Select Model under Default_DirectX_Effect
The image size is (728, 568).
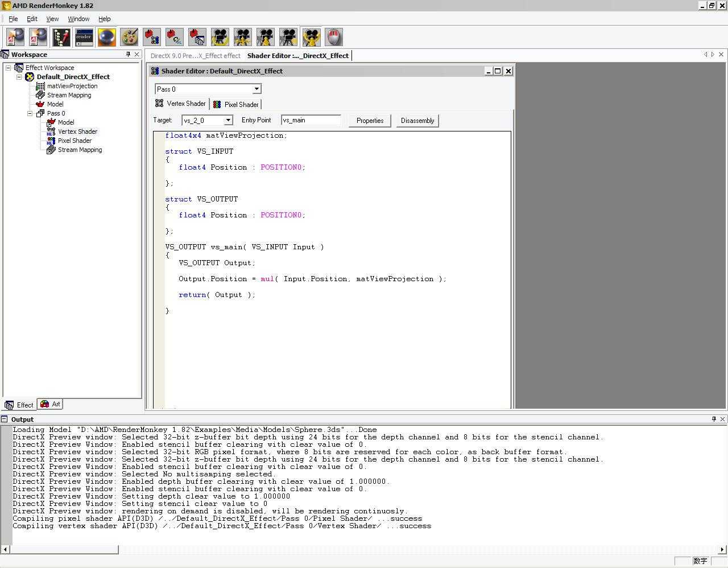click(x=55, y=104)
